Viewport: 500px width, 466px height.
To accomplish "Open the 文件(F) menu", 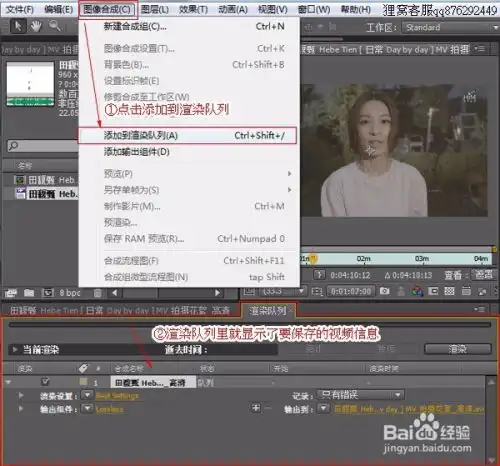I will pyautogui.click(x=20, y=9).
